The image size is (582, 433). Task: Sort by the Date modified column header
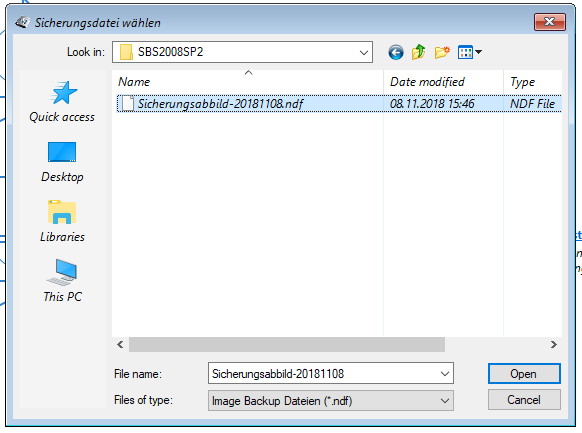click(443, 82)
